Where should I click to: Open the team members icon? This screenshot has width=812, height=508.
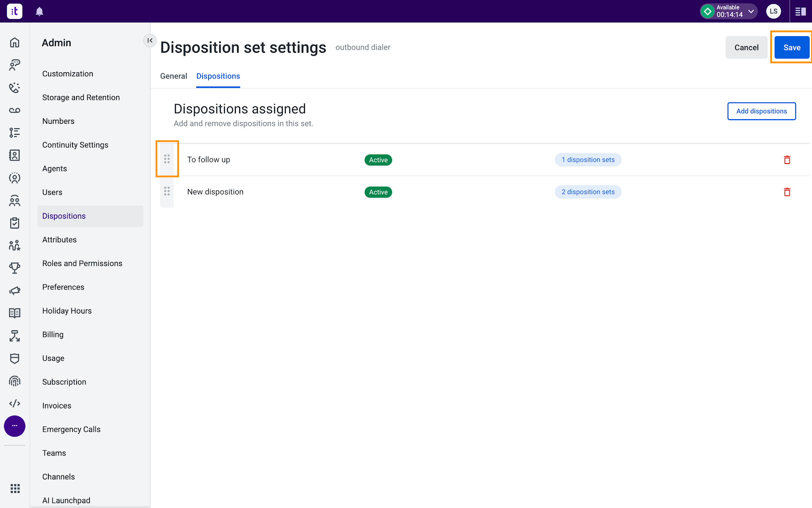[15, 200]
